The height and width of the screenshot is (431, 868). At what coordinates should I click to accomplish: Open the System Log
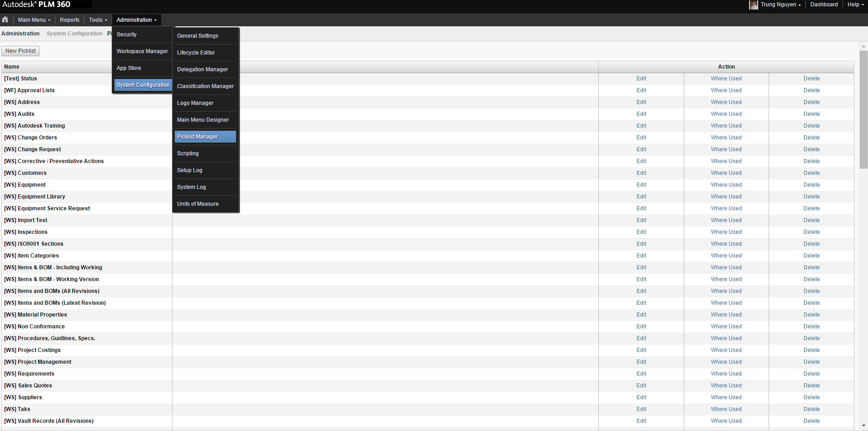point(191,187)
